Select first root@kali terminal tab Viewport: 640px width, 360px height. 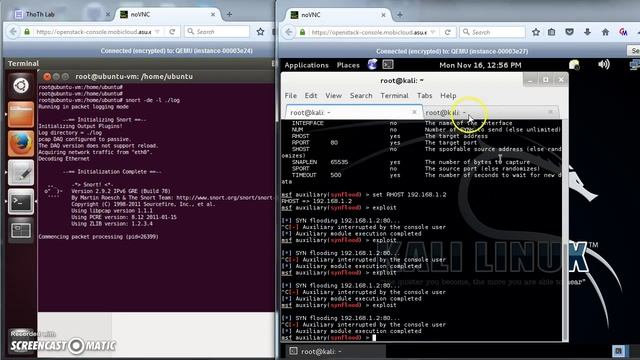tap(353, 112)
